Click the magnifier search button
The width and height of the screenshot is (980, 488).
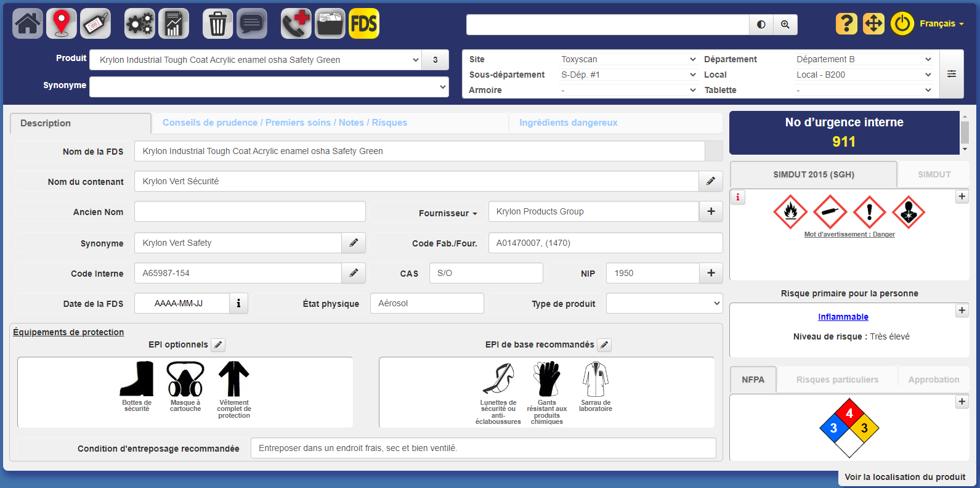[785, 25]
